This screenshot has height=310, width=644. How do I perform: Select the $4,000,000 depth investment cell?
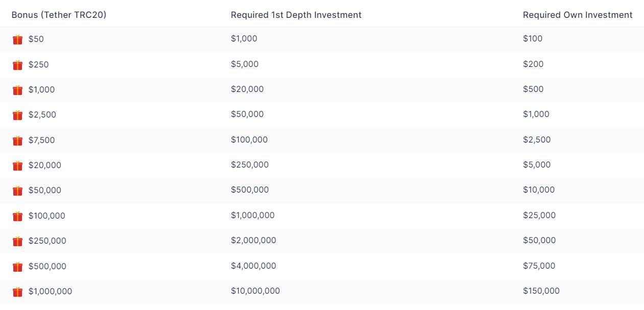[x=253, y=266]
